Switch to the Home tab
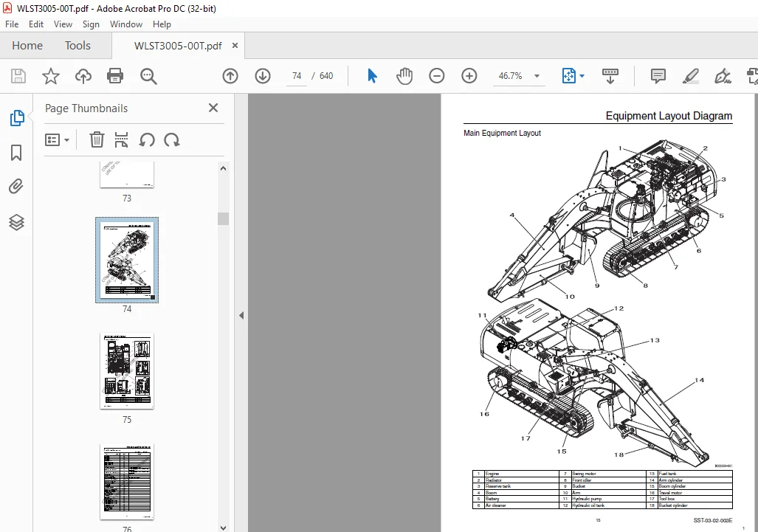This screenshot has height=532, width=758. click(x=27, y=46)
